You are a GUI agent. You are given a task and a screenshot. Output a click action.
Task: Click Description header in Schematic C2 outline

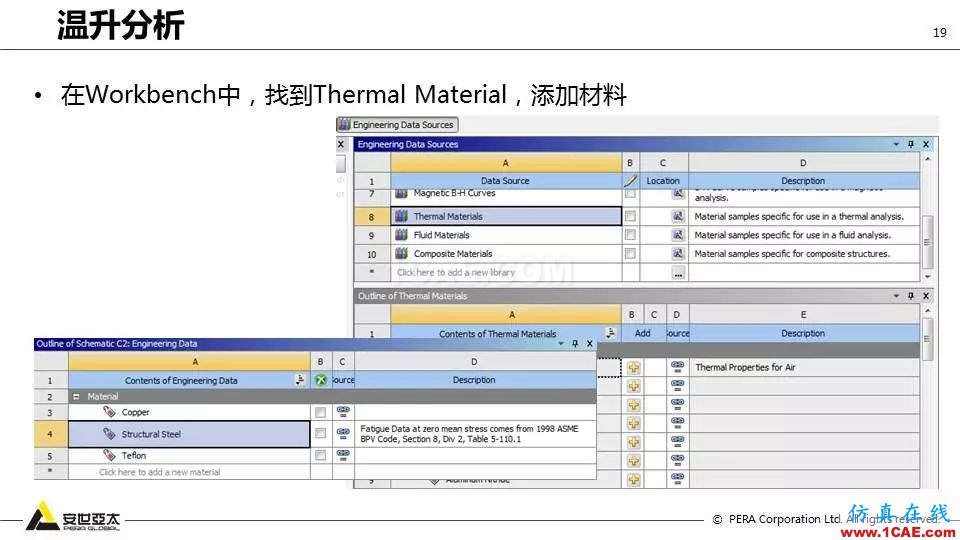pos(474,380)
